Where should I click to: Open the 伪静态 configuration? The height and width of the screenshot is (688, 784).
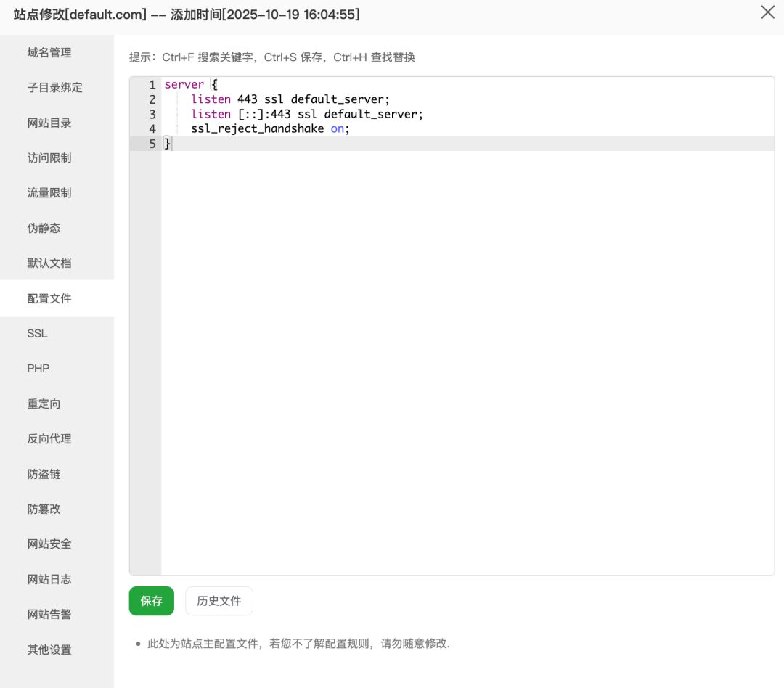coord(44,228)
